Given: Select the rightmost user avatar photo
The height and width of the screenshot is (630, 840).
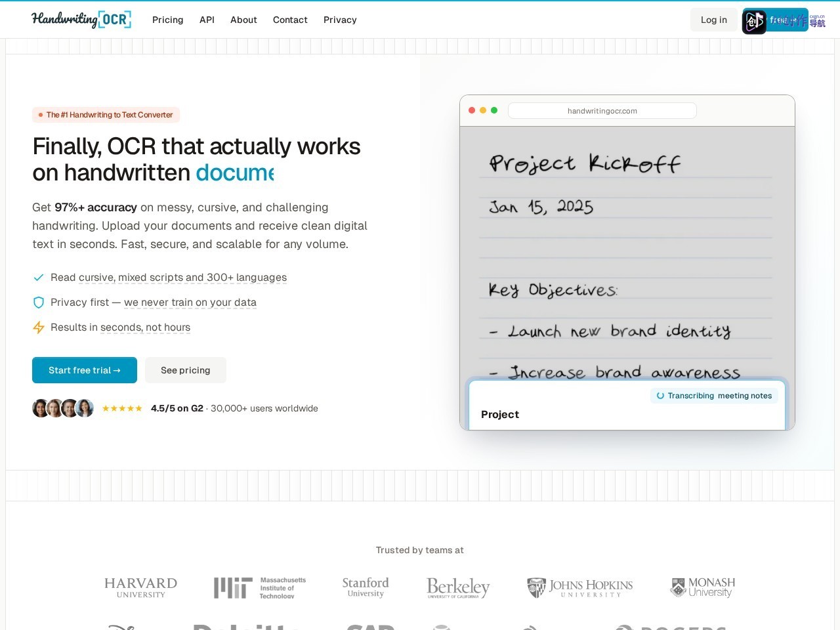Looking at the screenshot, I should [85, 408].
